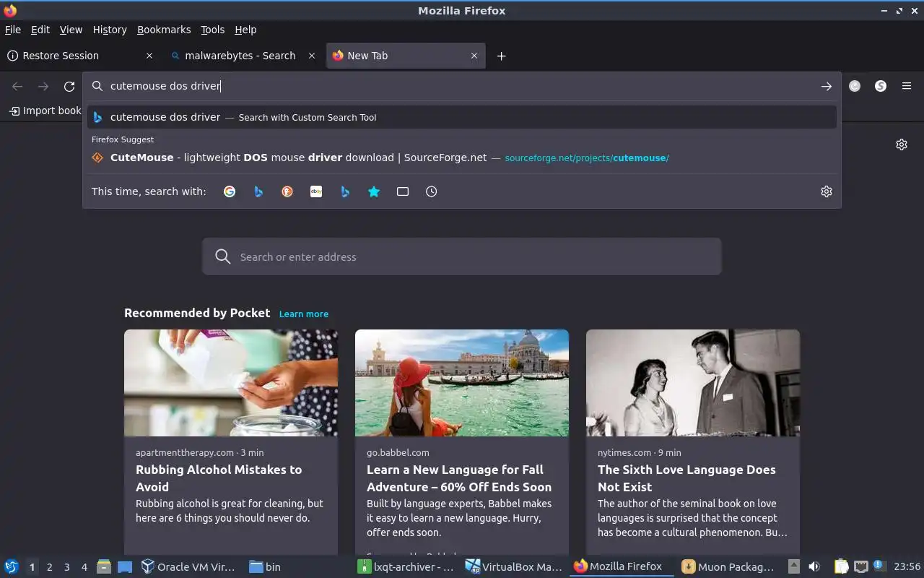924x578 pixels.
Task: Click the page's Search or enter address box
Action: (x=462, y=256)
